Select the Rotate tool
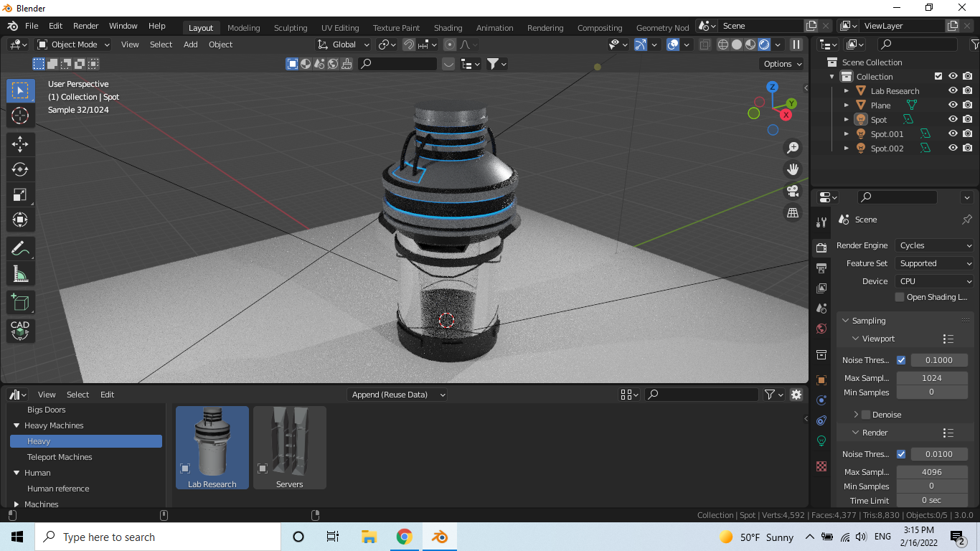Viewport: 980px width, 551px height. 20,169
